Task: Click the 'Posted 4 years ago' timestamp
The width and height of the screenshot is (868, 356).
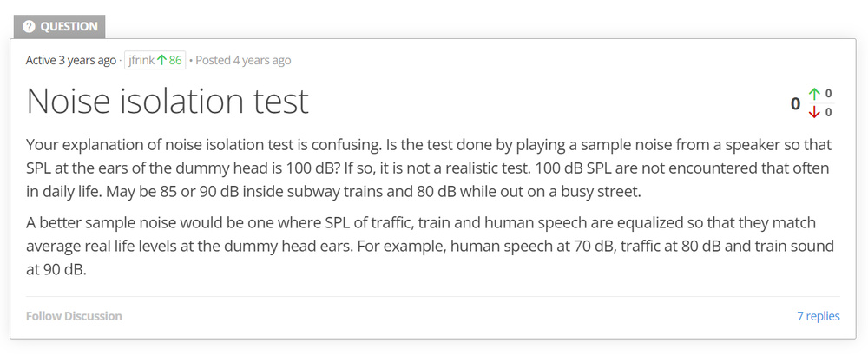Action: 243,60
